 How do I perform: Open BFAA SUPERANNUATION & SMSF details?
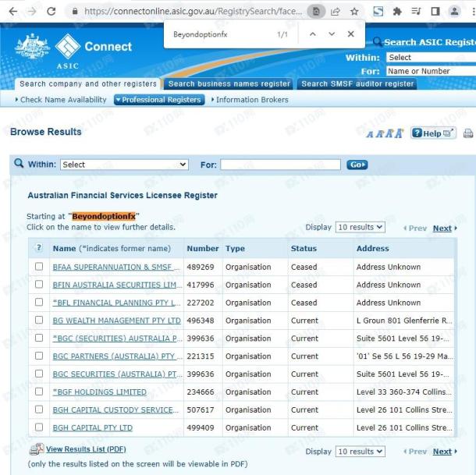tap(116, 267)
